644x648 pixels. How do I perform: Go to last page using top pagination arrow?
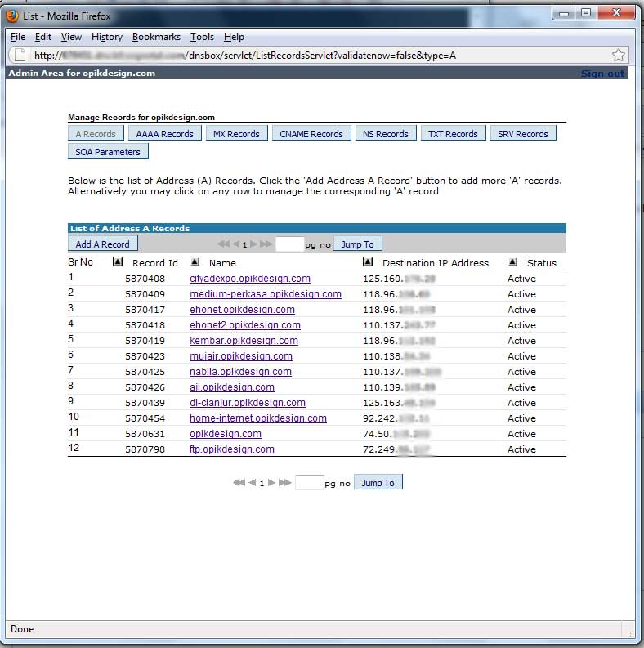click(x=266, y=244)
